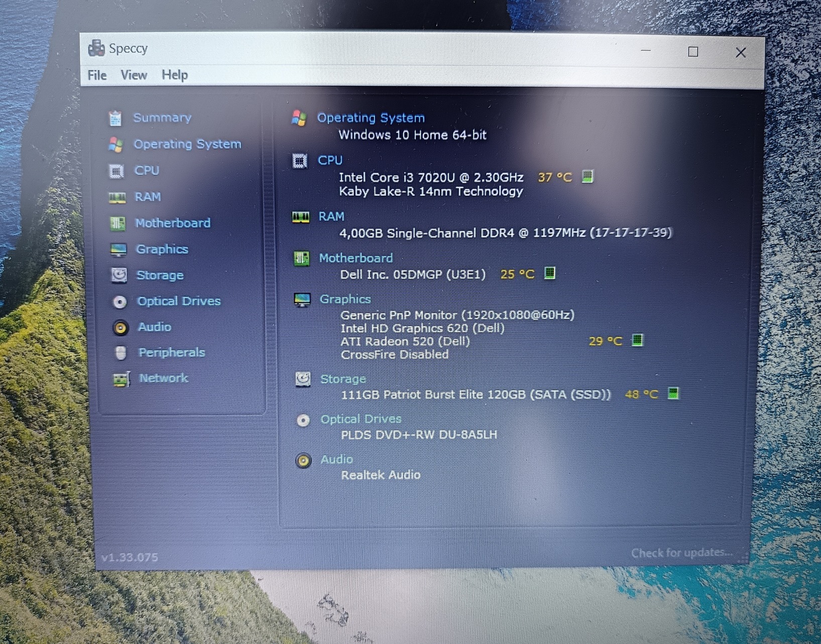This screenshot has width=821, height=644.
Task: Click the Optical Drives icon in summary panel
Action: (303, 420)
